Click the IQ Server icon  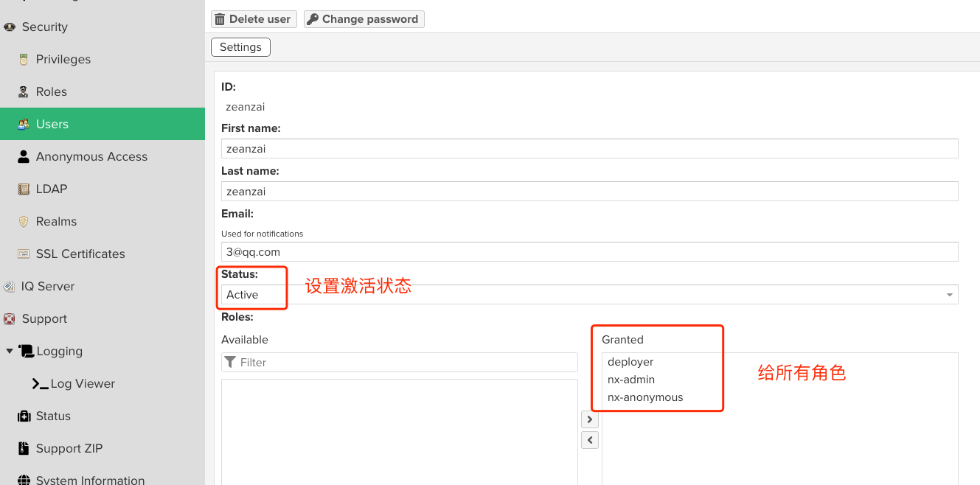pyautogui.click(x=9, y=287)
